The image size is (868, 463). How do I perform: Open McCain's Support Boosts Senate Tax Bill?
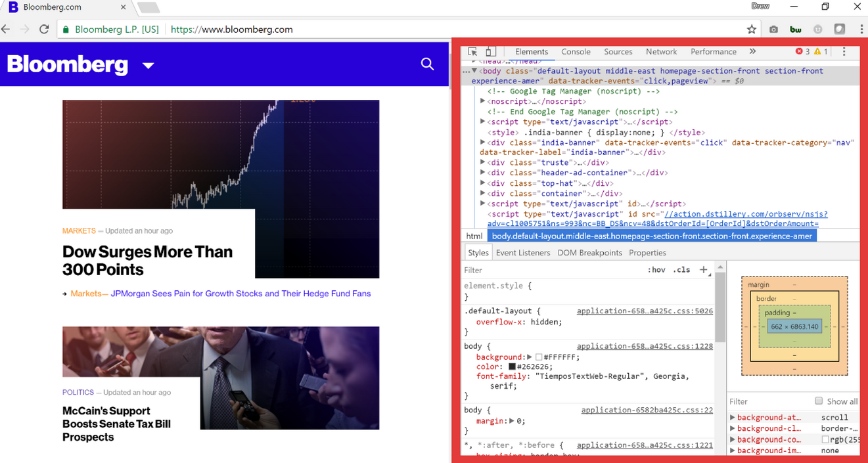coord(116,424)
